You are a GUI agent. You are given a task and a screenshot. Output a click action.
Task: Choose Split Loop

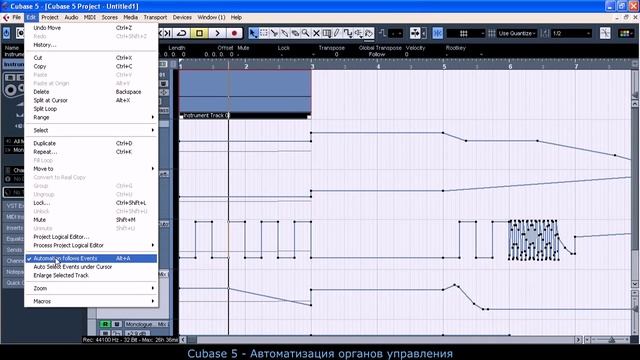(91, 109)
